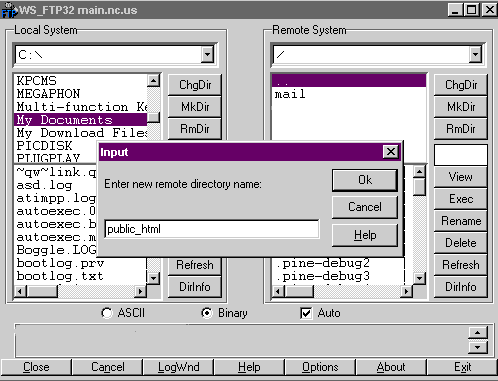
Task: Select the My Documents local folder
Action: tap(80, 120)
